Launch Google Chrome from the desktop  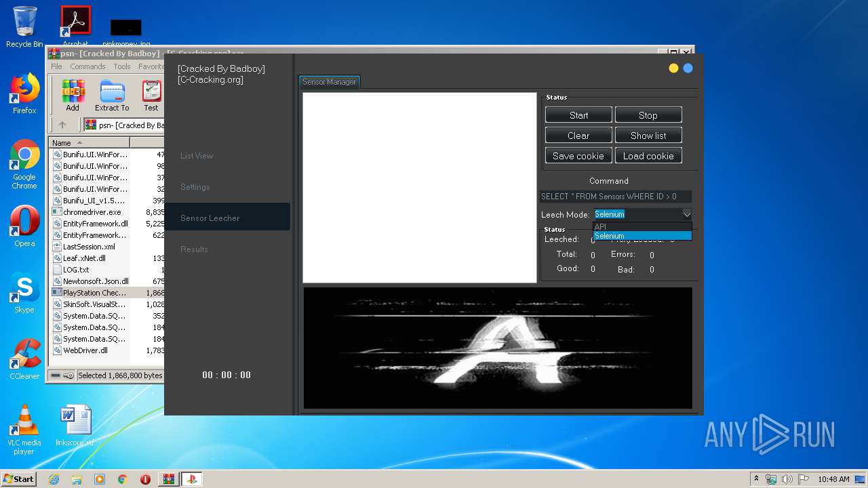click(x=24, y=165)
